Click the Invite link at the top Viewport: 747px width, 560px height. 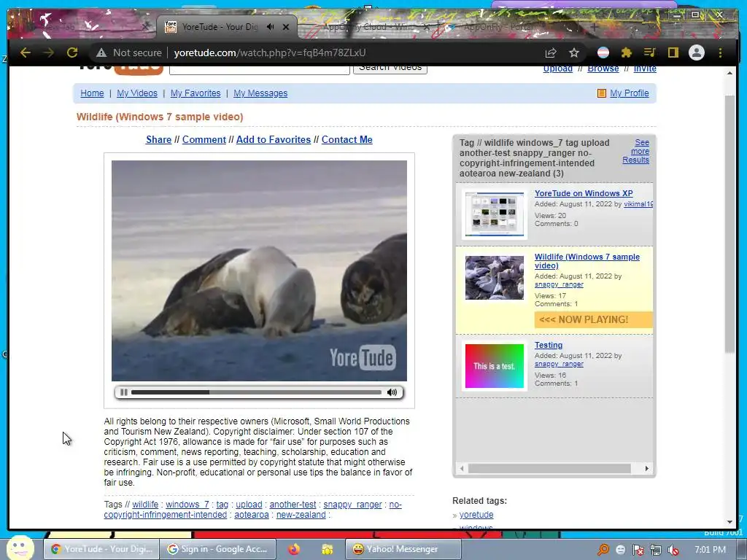point(645,69)
